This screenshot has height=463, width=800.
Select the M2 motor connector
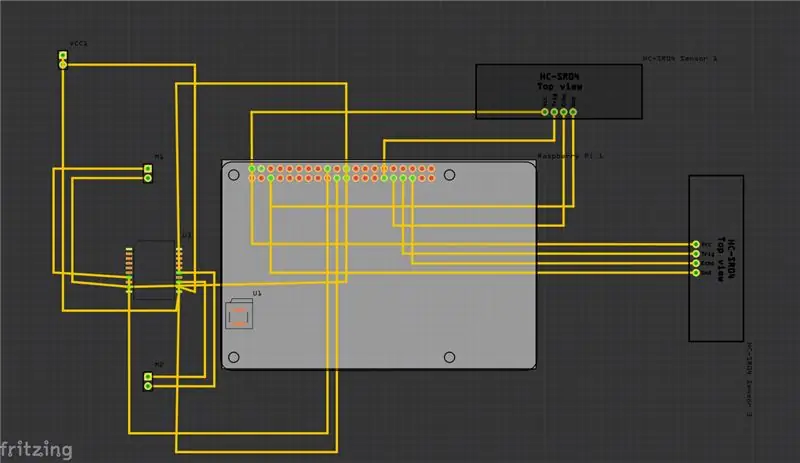[148, 381]
